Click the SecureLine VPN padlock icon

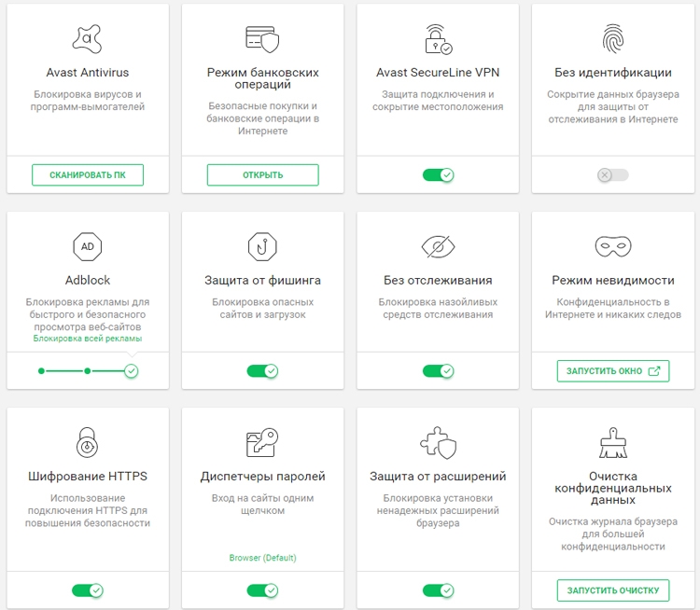[438, 39]
